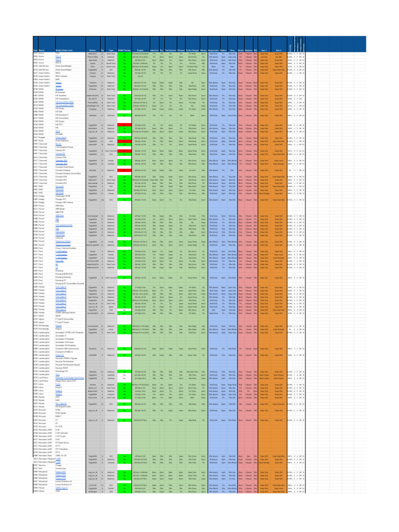The height and width of the screenshot is (532, 399).
Task: Open the Evija video link
Action: coord(58,384)
